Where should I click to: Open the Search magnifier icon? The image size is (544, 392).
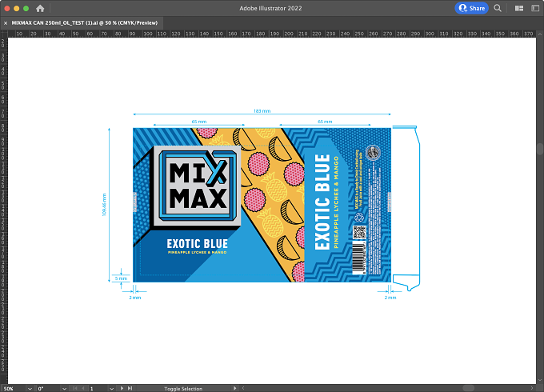(498, 8)
